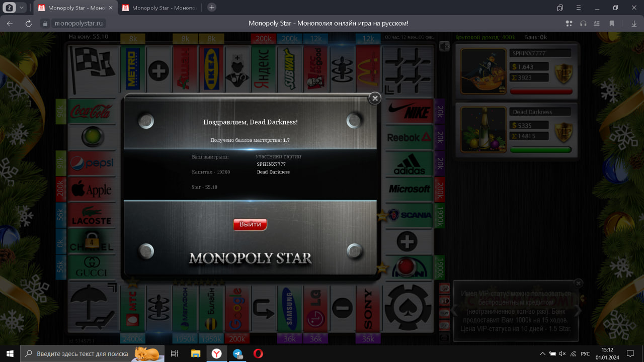Viewport: 644px width, 362px height.
Task: Click the Microsoft board cell
Action: 409,190
